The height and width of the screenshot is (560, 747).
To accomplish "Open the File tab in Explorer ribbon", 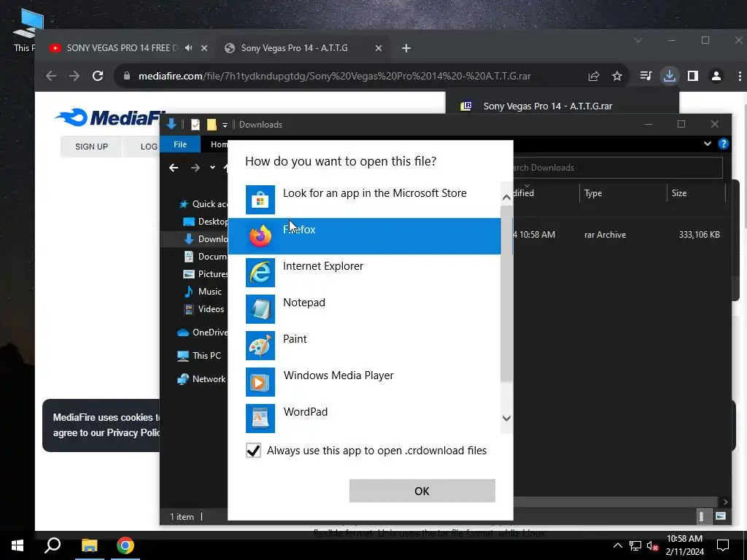I will 180,144.
